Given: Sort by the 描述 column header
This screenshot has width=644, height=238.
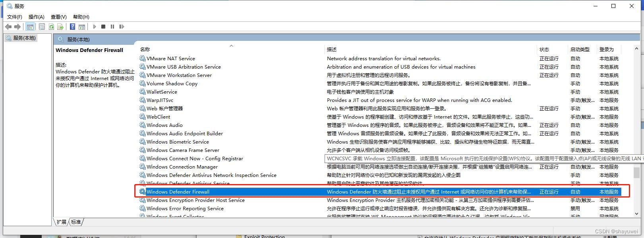Looking at the screenshot, I should click(332, 50).
